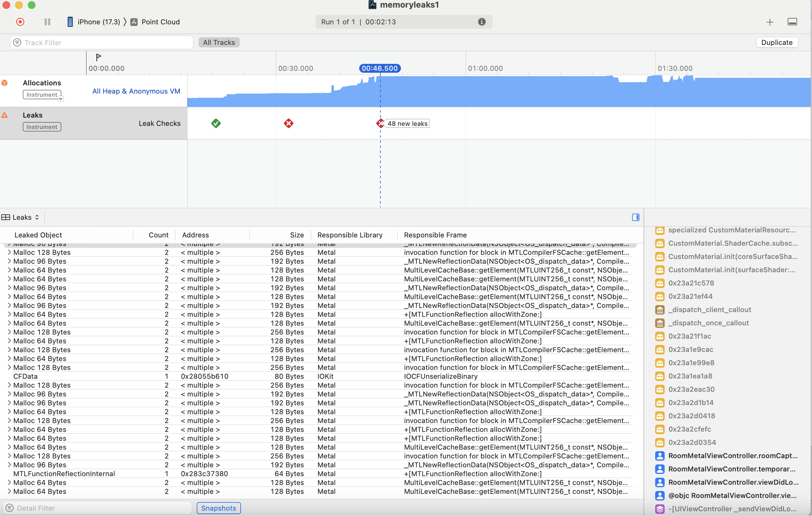Click user icon for RoomMetalViewController.viewDidLo frame
This screenshot has height=516, width=812.
(660, 482)
